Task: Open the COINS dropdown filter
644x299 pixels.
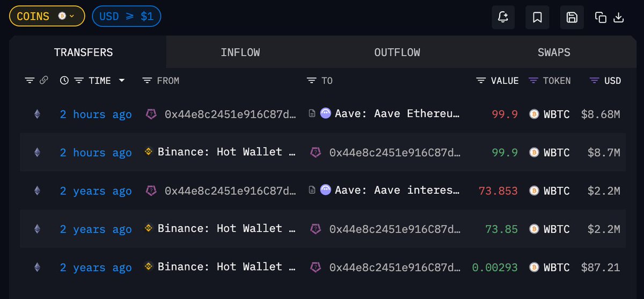Action: pyautogui.click(x=47, y=17)
